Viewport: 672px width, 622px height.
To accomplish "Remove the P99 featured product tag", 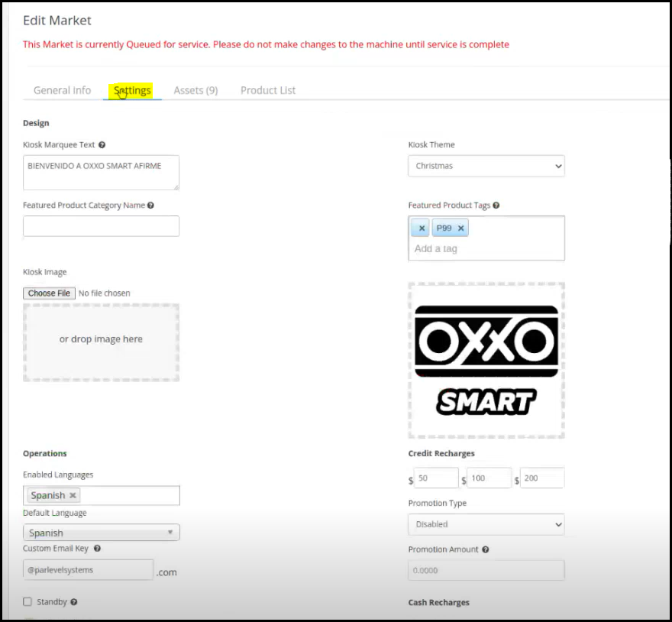I will point(460,228).
